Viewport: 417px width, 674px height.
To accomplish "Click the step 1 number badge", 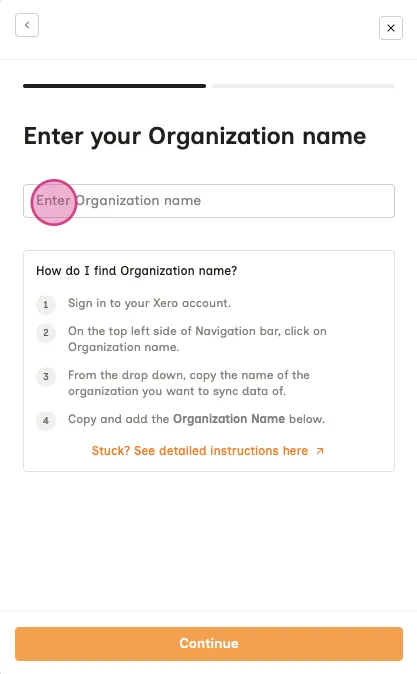I will tap(46, 305).
